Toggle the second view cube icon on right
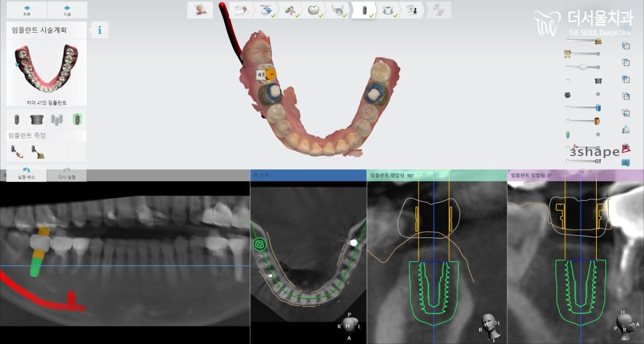 (625, 63)
